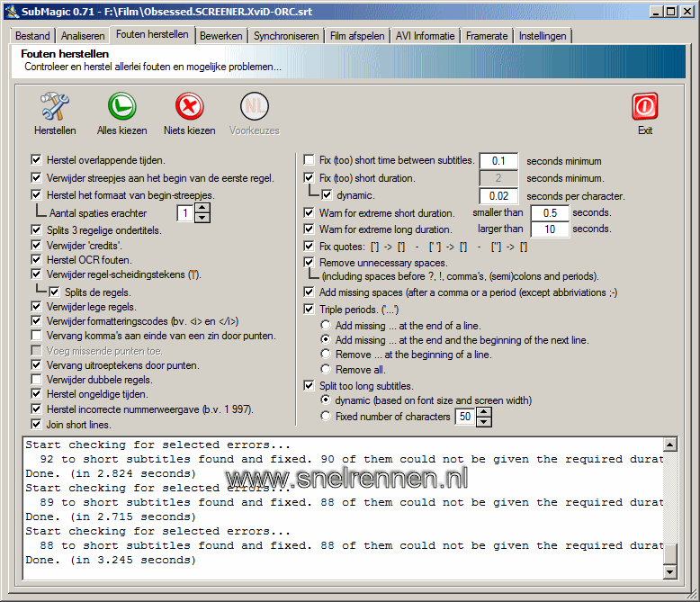Enable Verwijder dubbele regels
The height and width of the screenshot is (602, 700).
point(36,379)
